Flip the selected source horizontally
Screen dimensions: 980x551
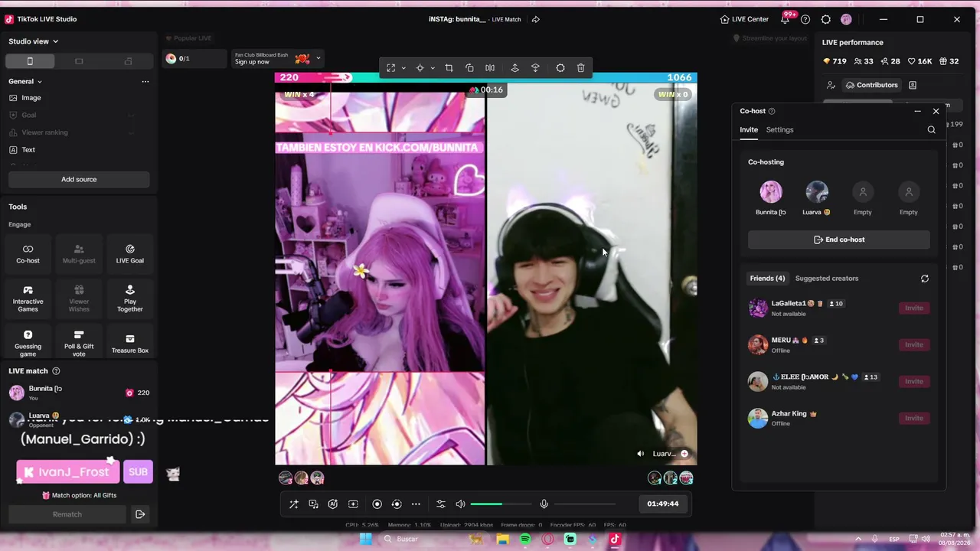coord(490,68)
